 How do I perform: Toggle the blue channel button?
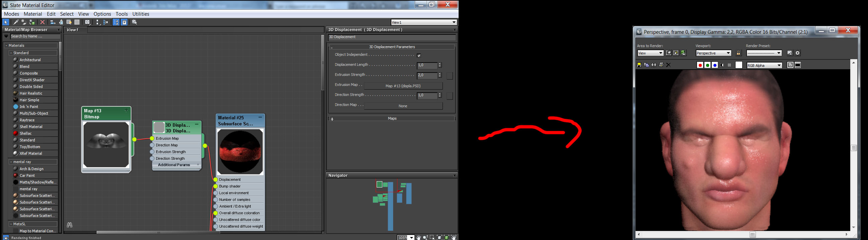(715, 65)
